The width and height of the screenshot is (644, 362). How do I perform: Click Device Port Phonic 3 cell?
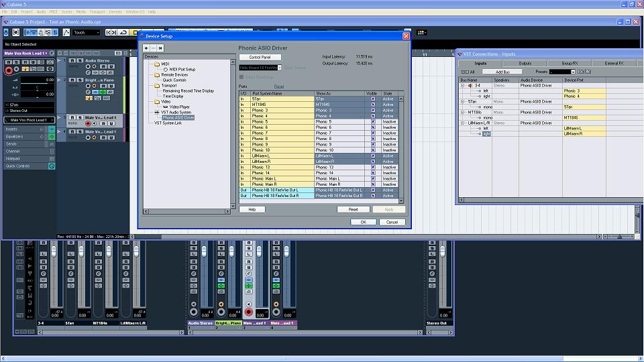tap(584, 90)
